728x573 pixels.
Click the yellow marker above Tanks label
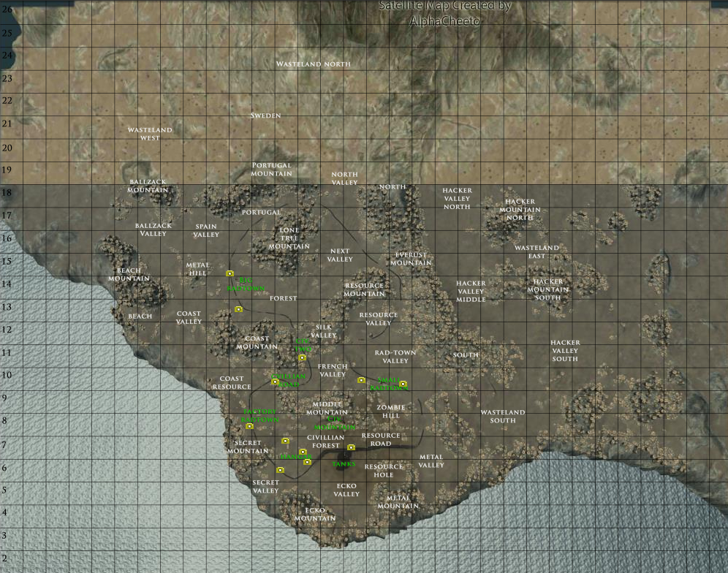pyautogui.click(x=351, y=447)
